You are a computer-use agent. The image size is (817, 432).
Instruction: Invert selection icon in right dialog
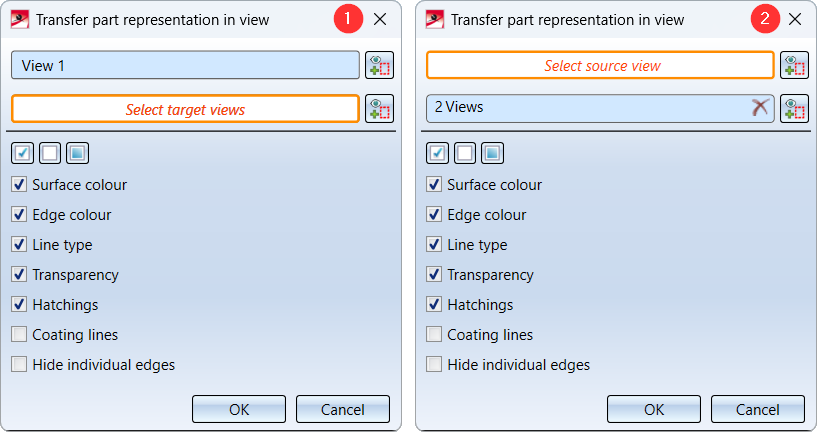click(492, 153)
